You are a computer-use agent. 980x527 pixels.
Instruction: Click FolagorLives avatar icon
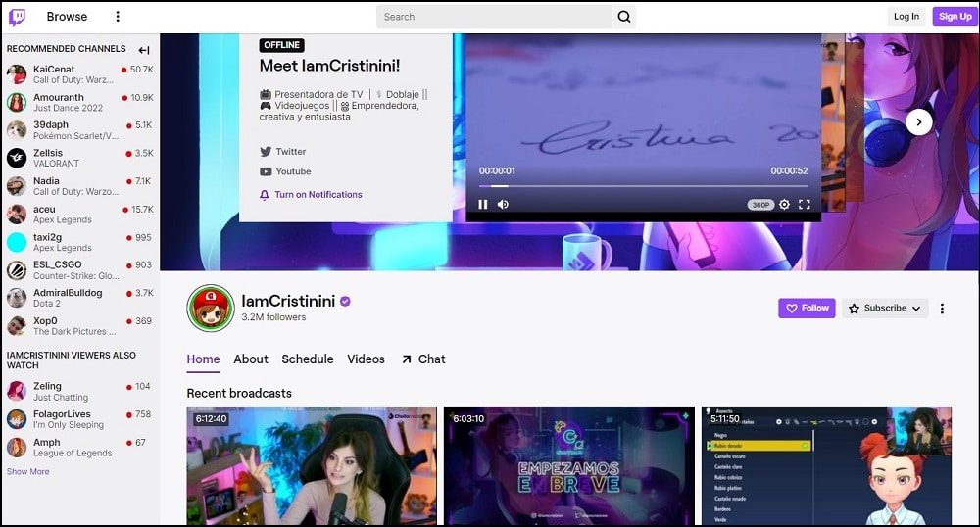coord(17,419)
